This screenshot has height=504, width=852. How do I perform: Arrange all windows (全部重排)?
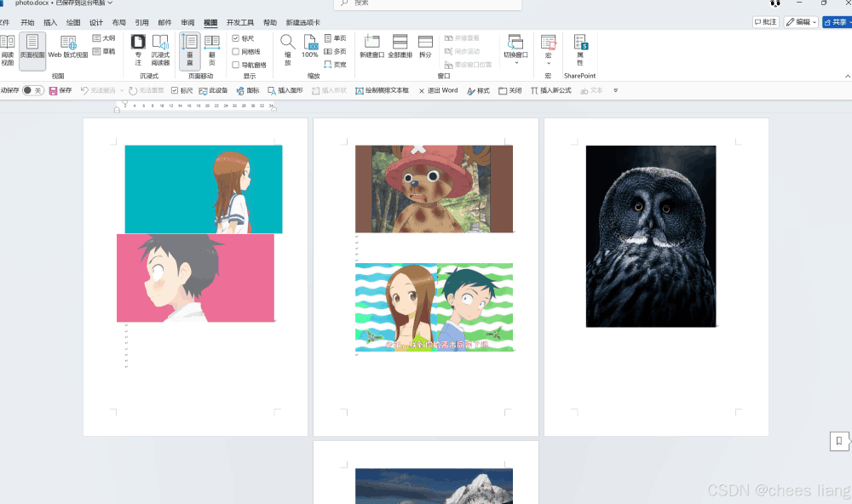(x=400, y=49)
